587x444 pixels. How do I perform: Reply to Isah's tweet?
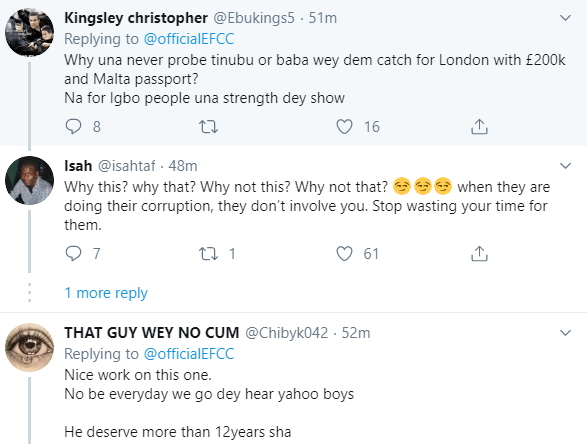coord(73,253)
